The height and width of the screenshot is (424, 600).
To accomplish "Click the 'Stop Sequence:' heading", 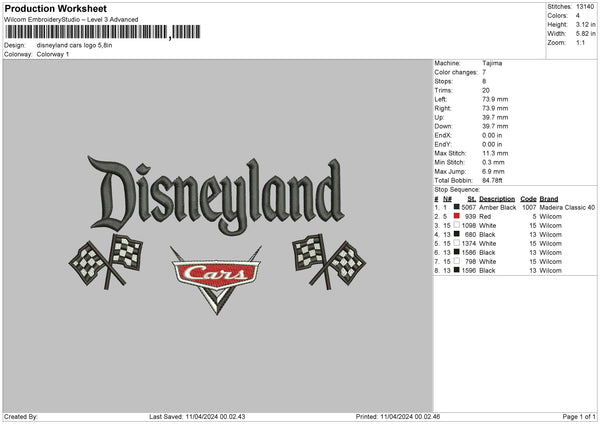I will pyautogui.click(x=457, y=189).
